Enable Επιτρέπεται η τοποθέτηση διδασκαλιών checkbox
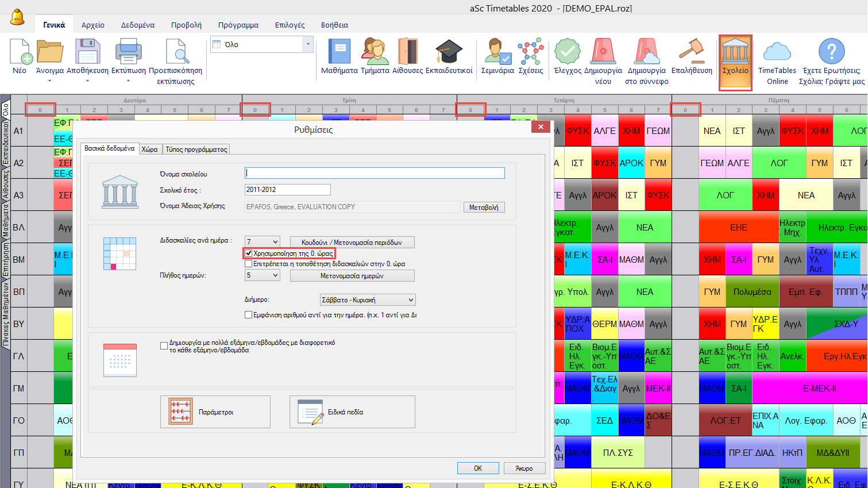The height and width of the screenshot is (488, 868). [x=249, y=264]
